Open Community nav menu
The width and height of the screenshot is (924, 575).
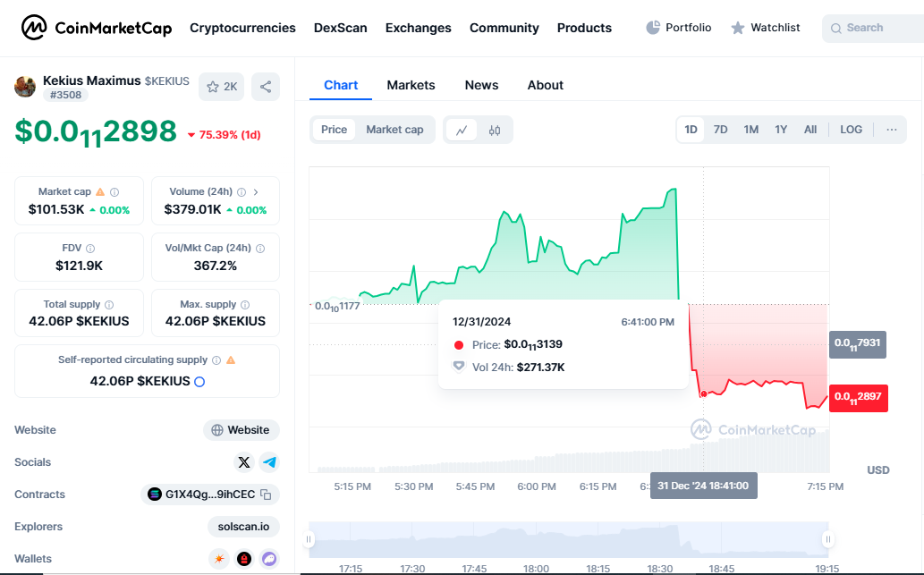point(504,28)
